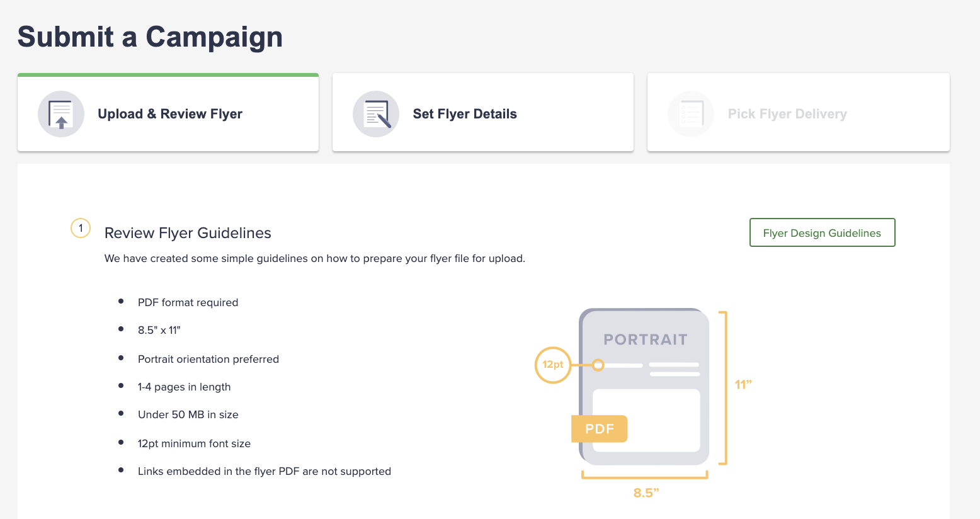The height and width of the screenshot is (519, 980).
Task: Open Flyer Design Guidelines button
Action: click(822, 232)
